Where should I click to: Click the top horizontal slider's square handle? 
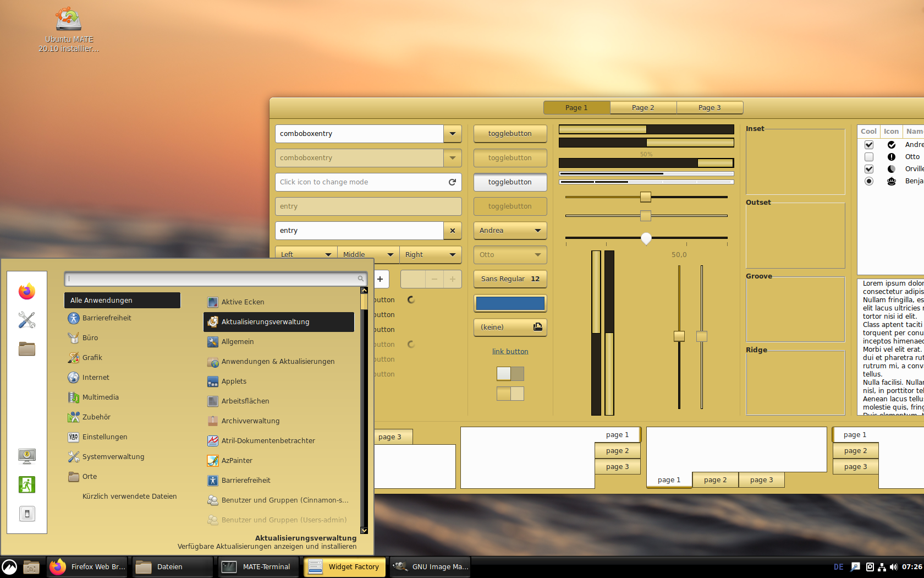646,197
